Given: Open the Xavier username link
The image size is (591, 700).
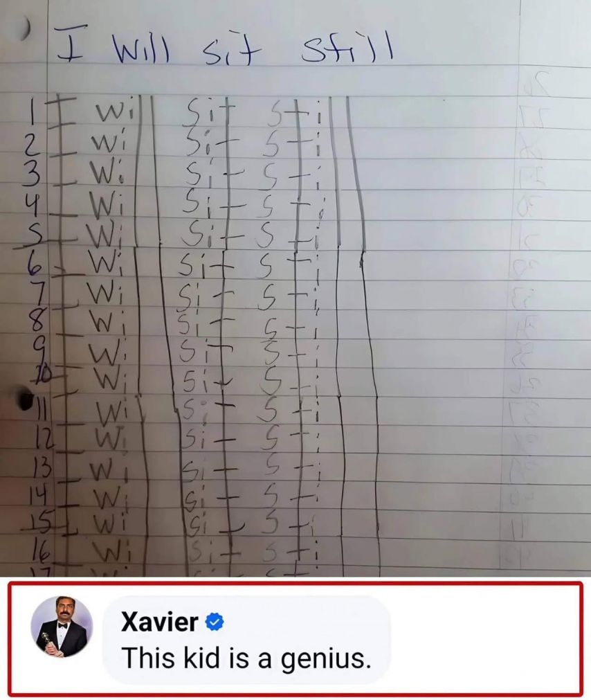Looking at the screenshot, I should 159,622.
